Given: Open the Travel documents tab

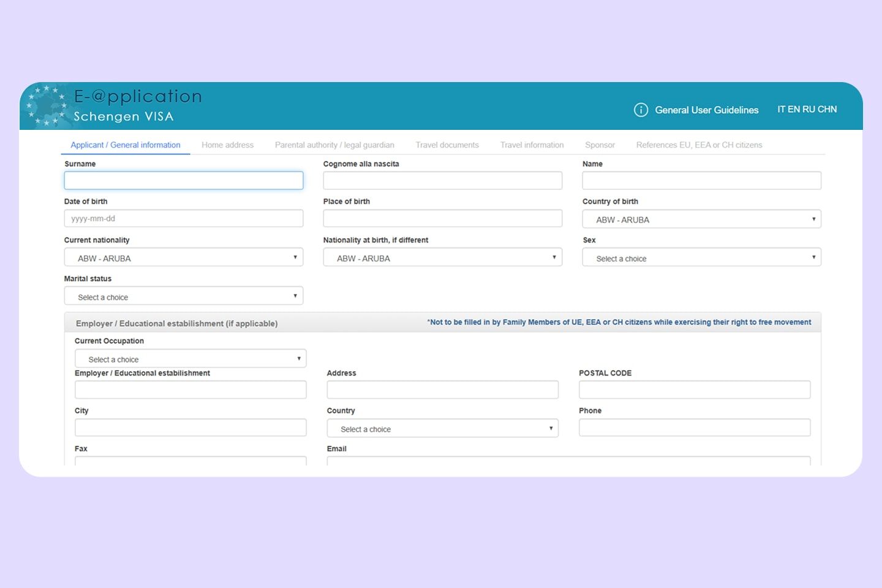Looking at the screenshot, I should coord(447,145).
